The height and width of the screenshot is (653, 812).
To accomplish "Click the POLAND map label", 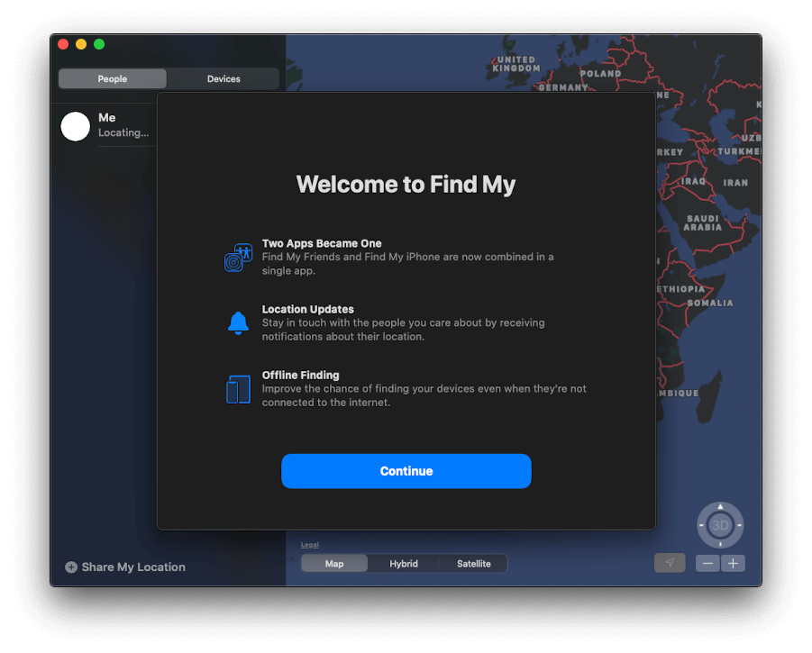I will [x=601, y=74].
